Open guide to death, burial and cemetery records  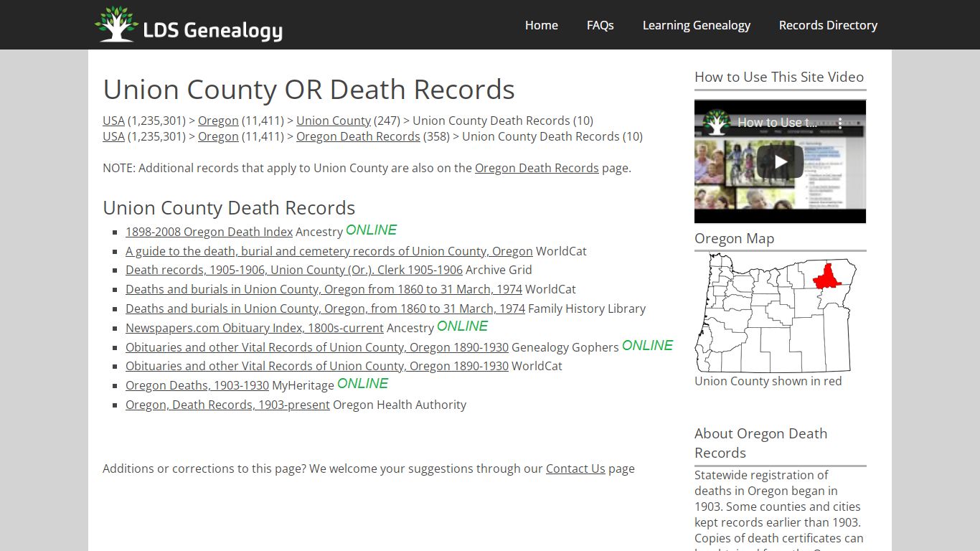click(x=329, y=251)
